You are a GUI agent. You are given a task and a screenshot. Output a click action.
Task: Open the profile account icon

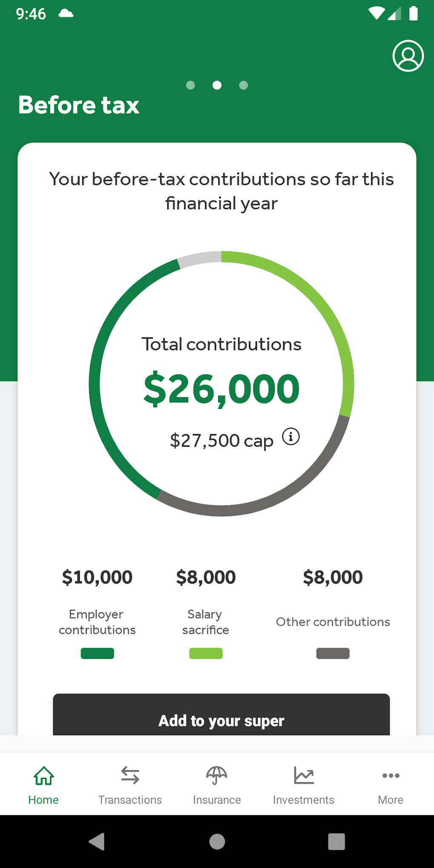tap(407, 56)
